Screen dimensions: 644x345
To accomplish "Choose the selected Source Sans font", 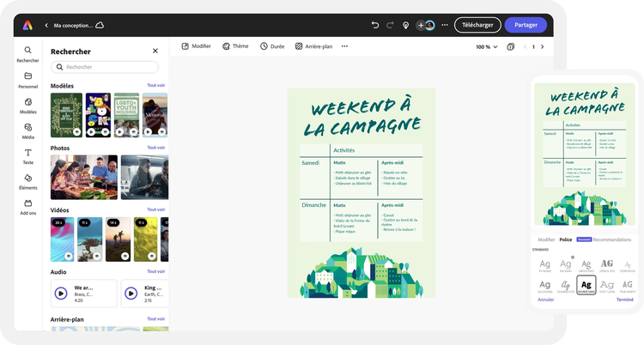I will [x=586, y=285].
